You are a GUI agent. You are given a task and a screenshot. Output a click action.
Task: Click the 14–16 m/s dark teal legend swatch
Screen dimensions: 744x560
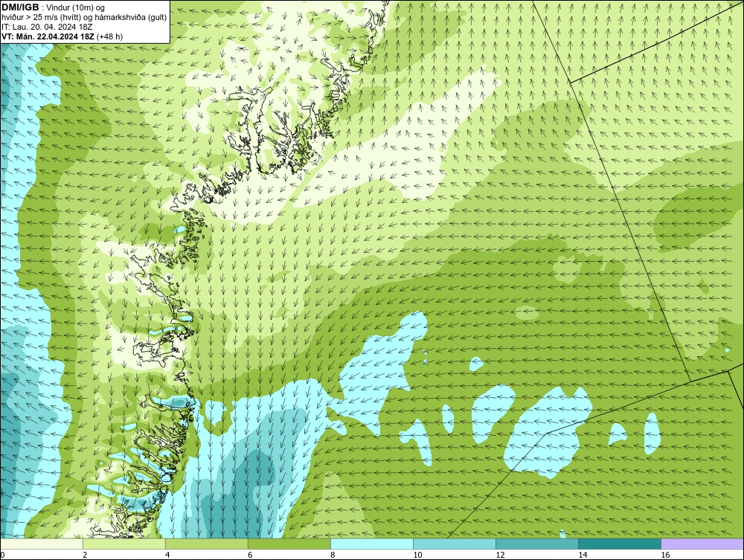coord(620,544)
